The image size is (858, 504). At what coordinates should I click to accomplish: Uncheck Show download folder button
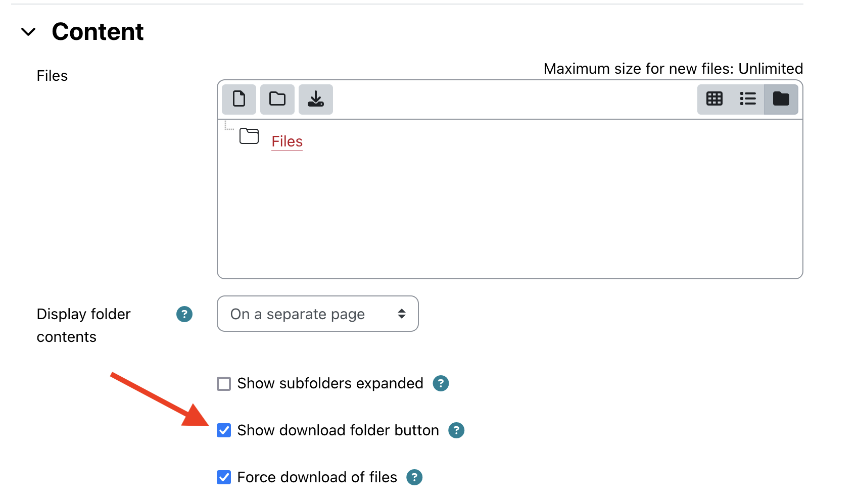tap(224, 430)
